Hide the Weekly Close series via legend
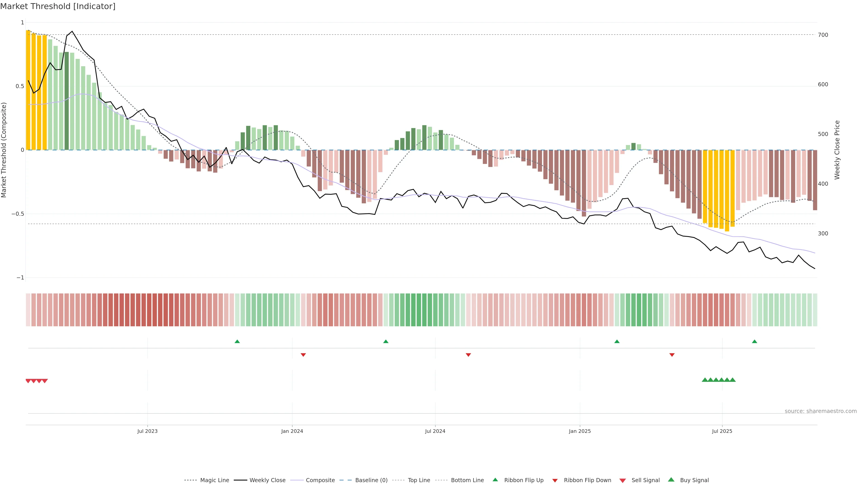The image size is (868, 488). [267, 480]
